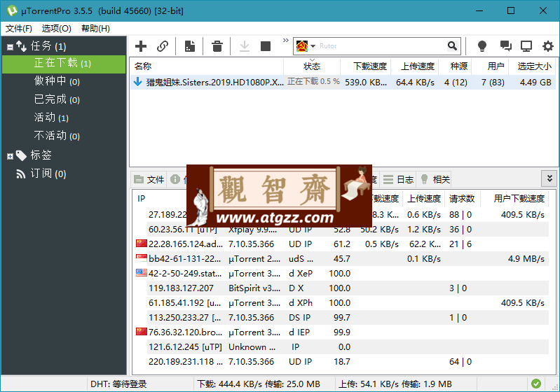
Task: Click the Remove Torrent trash icon
Action: coord(217,46)
